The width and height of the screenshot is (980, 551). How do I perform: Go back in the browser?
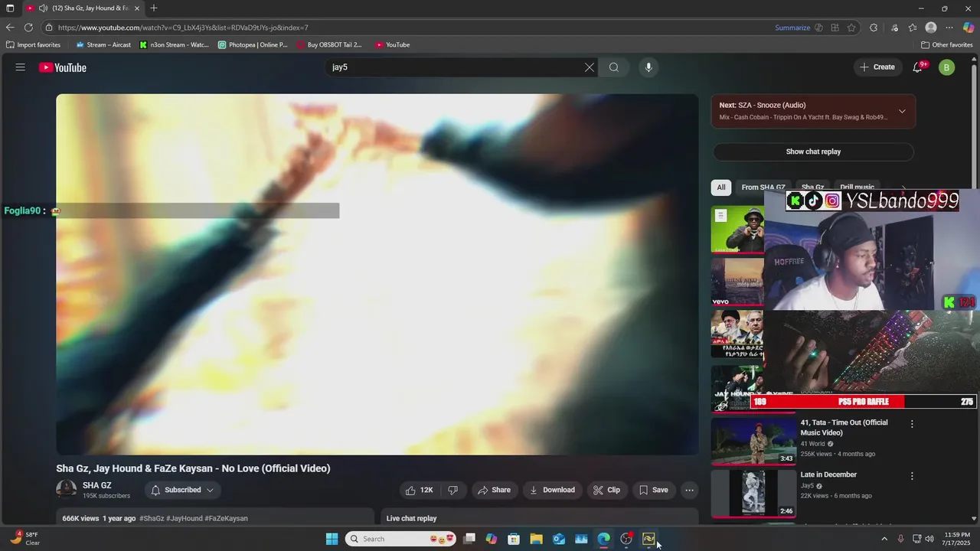[x=10, y=27]
